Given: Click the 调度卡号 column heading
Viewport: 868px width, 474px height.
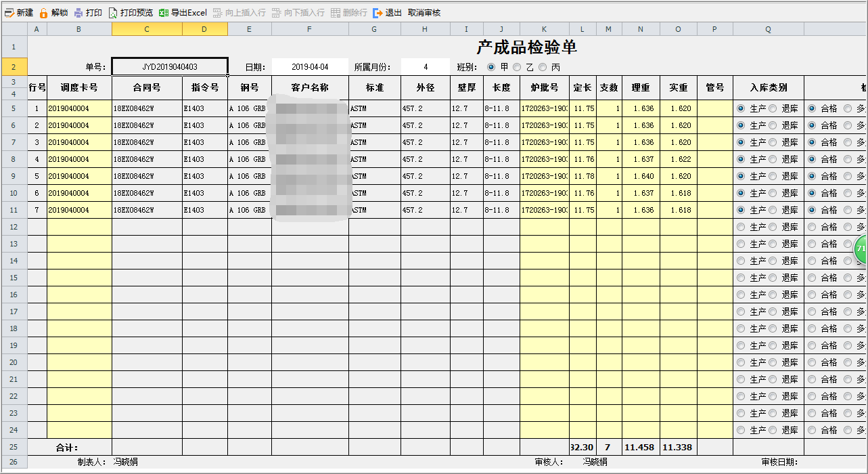Looking at the screenshot, I should [79, 88].
